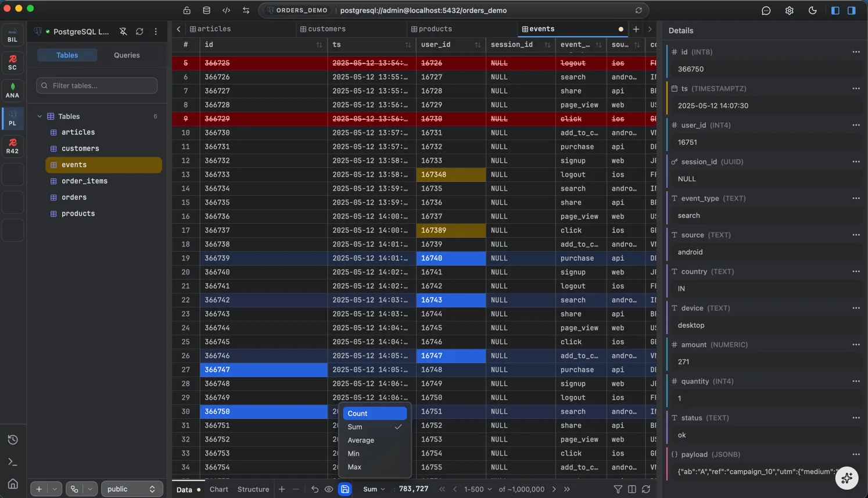Collapse the Tables tree group
The image size is (868, 498).
[x=40, y=116]
